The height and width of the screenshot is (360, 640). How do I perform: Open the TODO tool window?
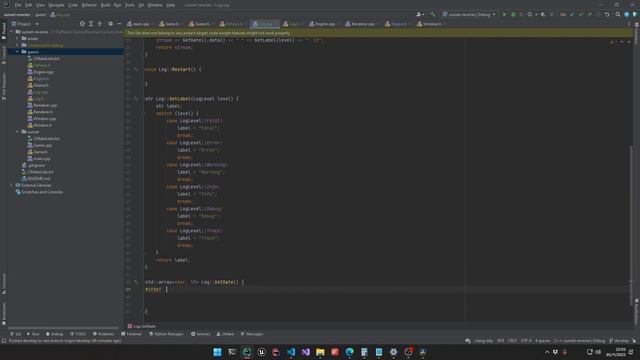pyautogui.click(x=78, y=334)
